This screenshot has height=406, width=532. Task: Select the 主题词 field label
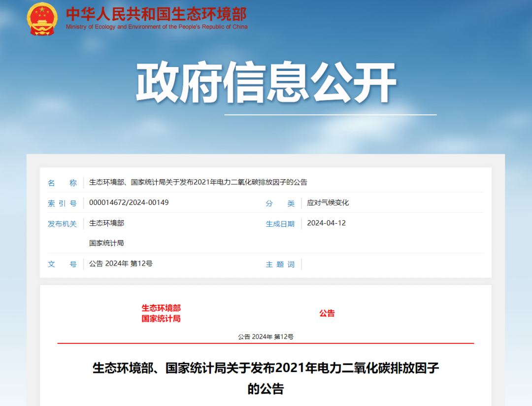(x=280, y=264)
